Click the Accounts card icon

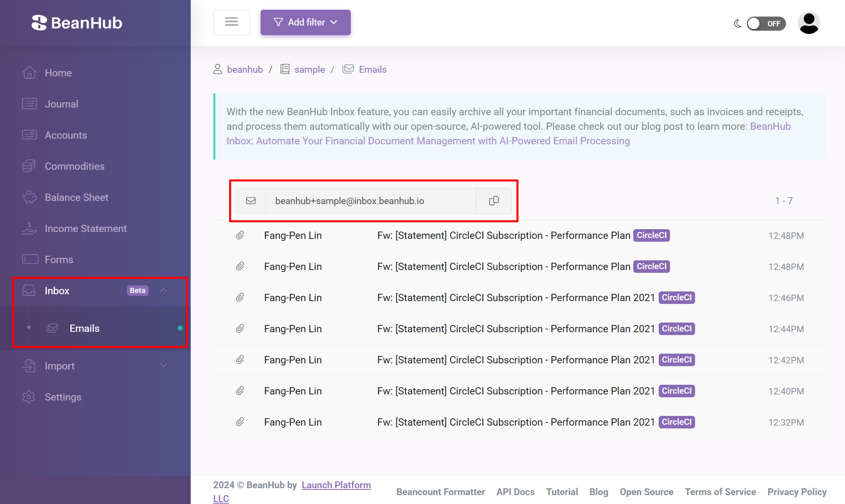[x=30, y=135]
